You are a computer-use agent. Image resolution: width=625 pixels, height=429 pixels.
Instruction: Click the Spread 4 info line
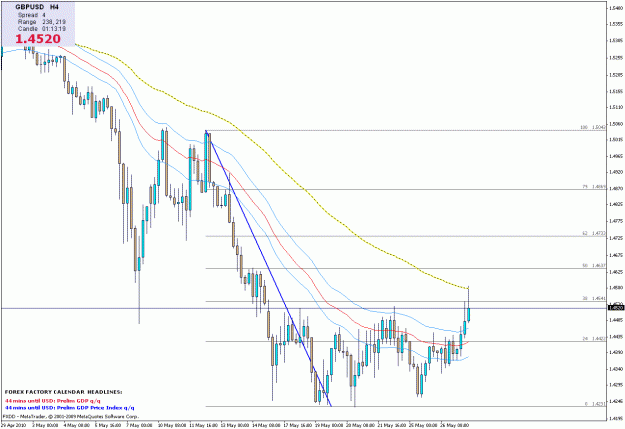[32, 15]
